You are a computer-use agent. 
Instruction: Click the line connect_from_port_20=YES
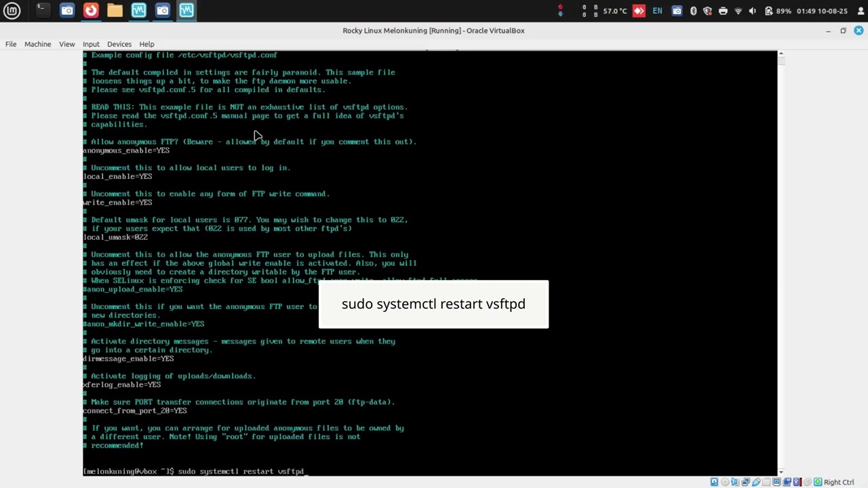[x=135, y=411]
